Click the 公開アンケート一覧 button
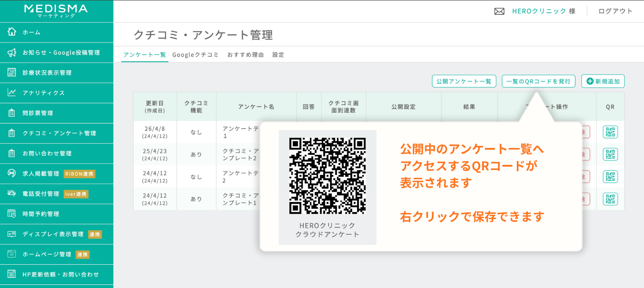Image resolution: width=644 pixels, height=288 pixels. 464,81
